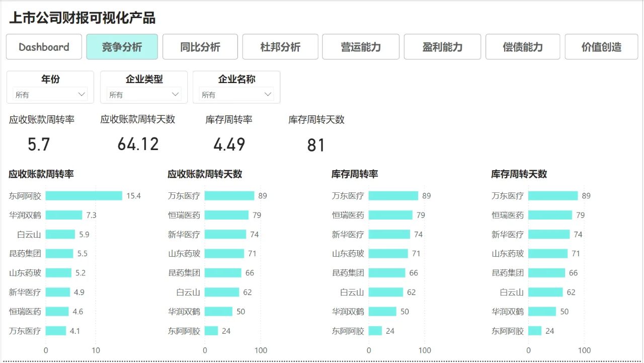Expand the 企业名称 filter dropdown

click(x=236, y=94)
